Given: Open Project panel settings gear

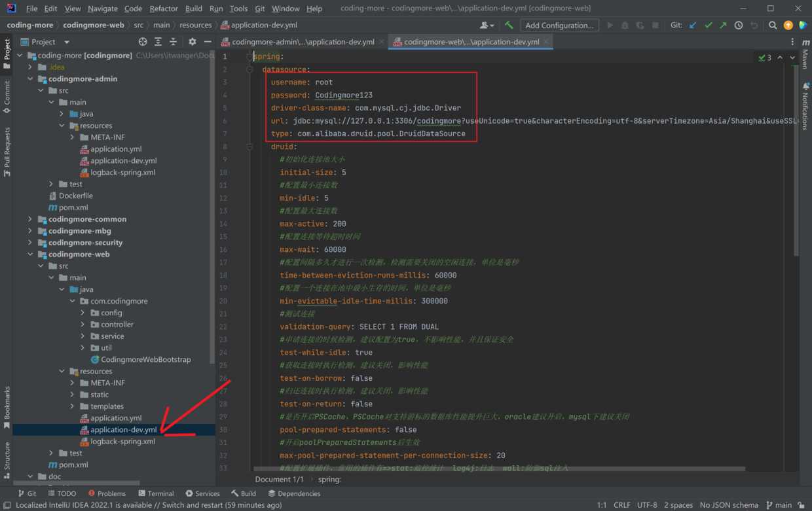Looking at the screenshot, I should (x=193, y=42).
